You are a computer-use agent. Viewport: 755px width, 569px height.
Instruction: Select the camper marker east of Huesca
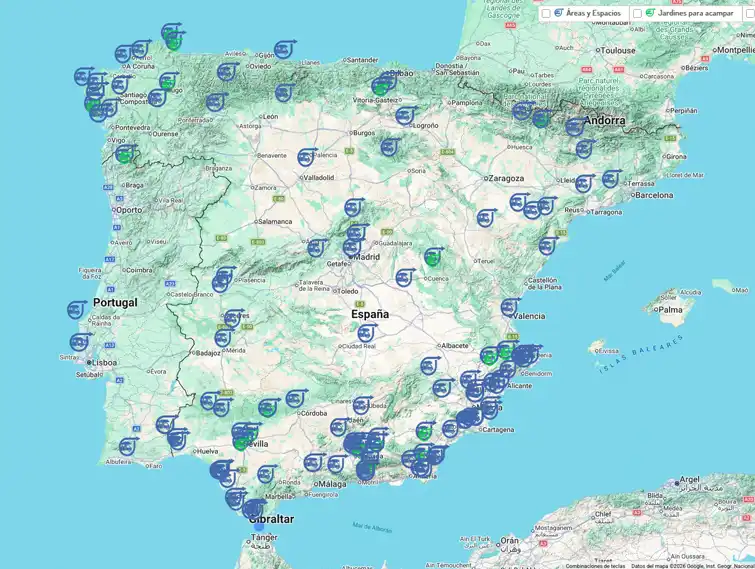(584, 149)
